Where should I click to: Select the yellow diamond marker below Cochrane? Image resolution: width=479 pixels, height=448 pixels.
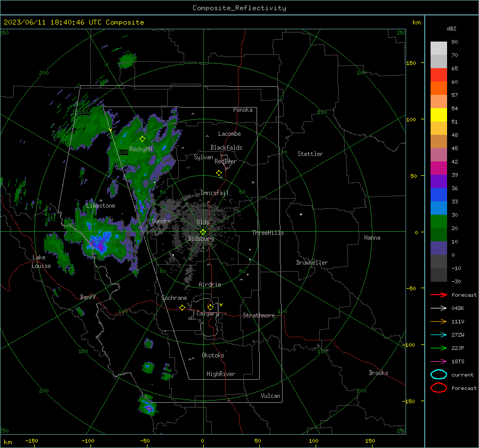click(182, 307)
